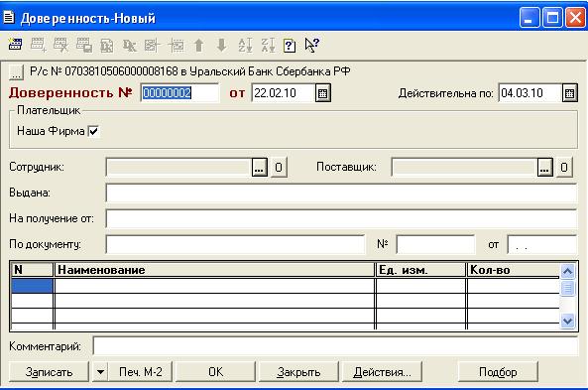Viewport: 588px width, 390px height.
Task: Confirm with the OK button
Action: click(215, 372)
